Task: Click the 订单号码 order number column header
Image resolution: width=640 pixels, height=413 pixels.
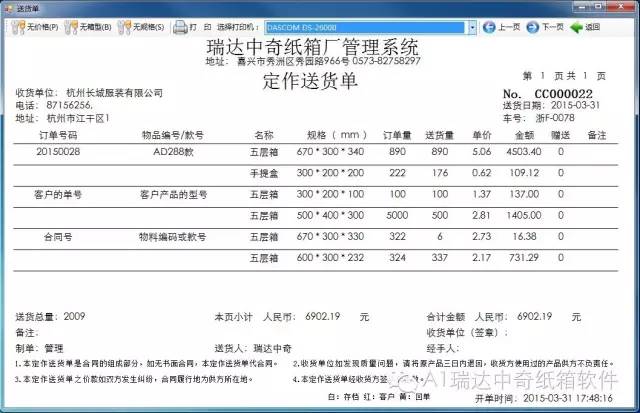Action: click(x=57, y=134)
